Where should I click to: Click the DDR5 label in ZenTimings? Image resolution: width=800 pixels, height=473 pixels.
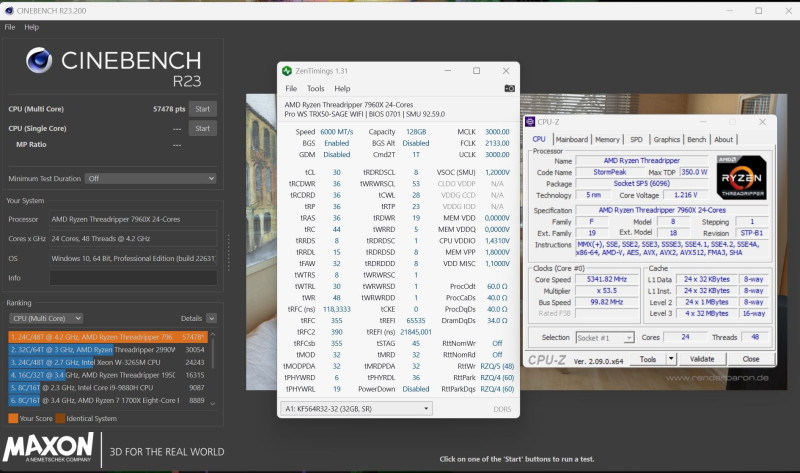click(x=502, y=409)
